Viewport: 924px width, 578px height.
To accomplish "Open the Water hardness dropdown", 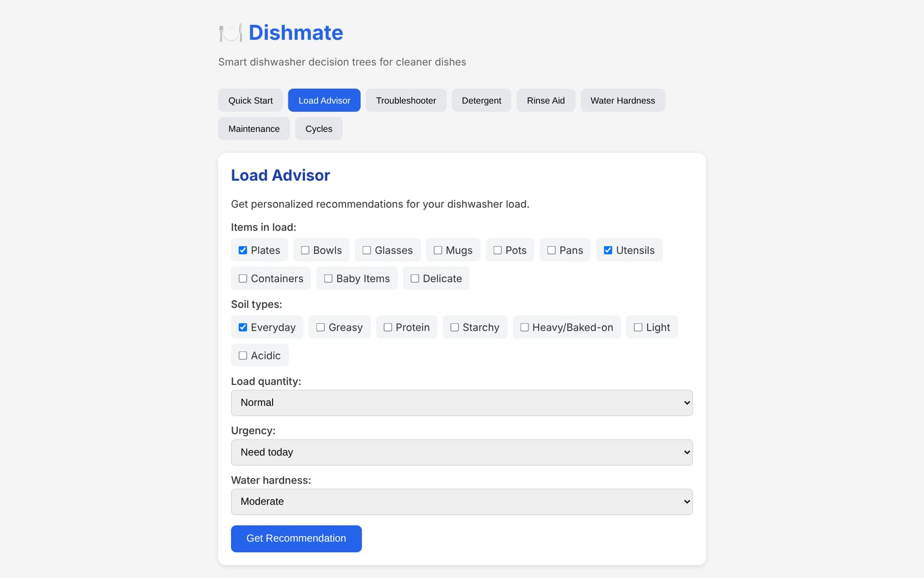I will (x=462, y=502).
